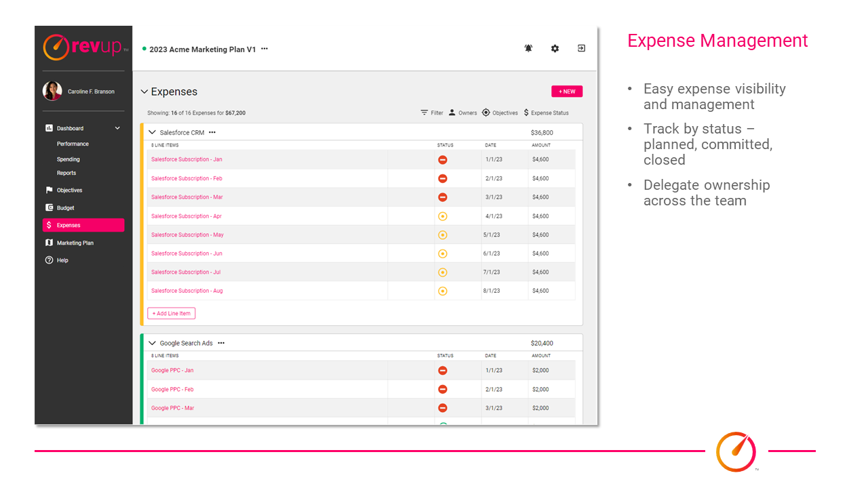The image size is (868, 488).
Task: Click the pink + NEW button
Action: coord(567,91)
